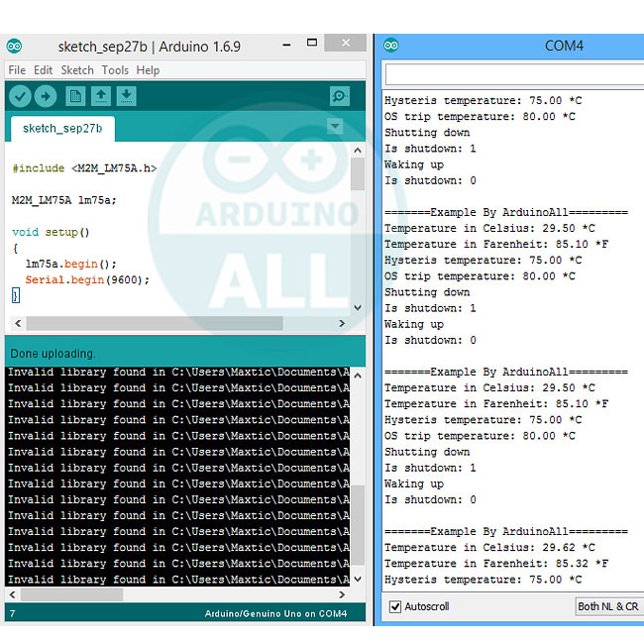Screen dimensions: 644x644
Task: Click the first Invalid library found console line
Action: tap(178, 373)
